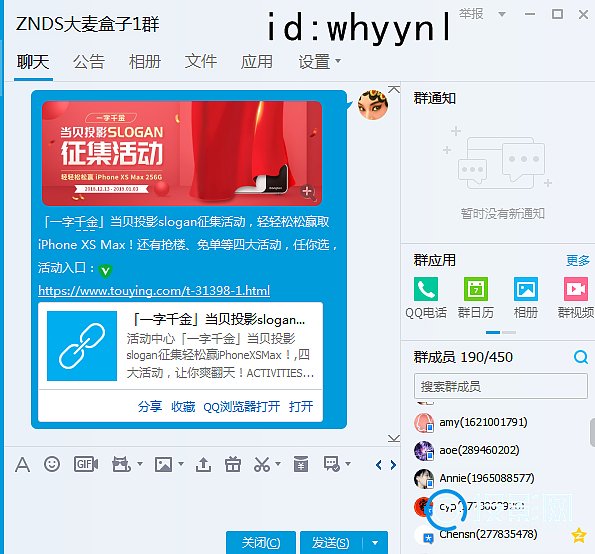Open the red packet money icon

point(301,464)
